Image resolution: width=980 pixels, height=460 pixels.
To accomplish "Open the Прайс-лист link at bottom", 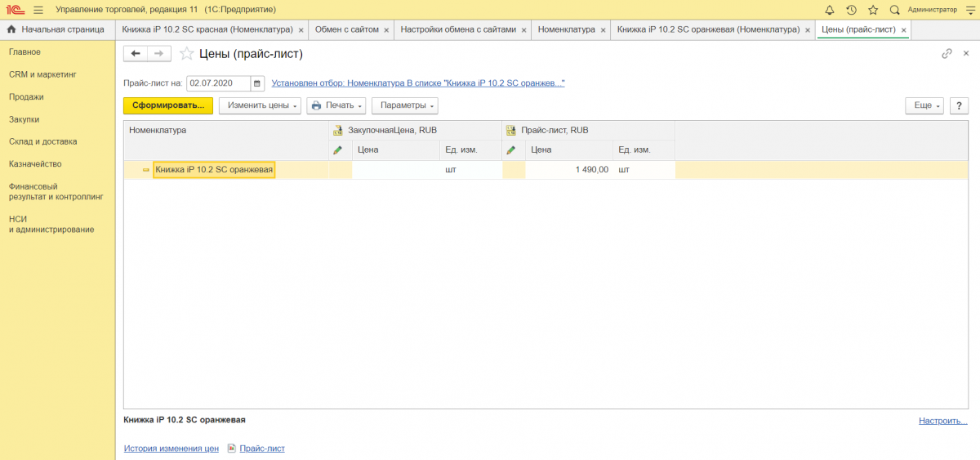I will pyautogui.click(x=262, y=449).
